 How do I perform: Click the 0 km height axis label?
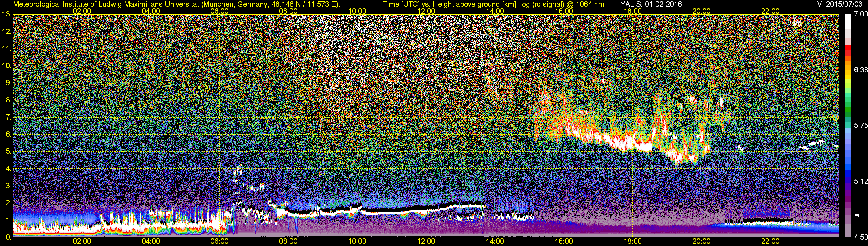8,237
